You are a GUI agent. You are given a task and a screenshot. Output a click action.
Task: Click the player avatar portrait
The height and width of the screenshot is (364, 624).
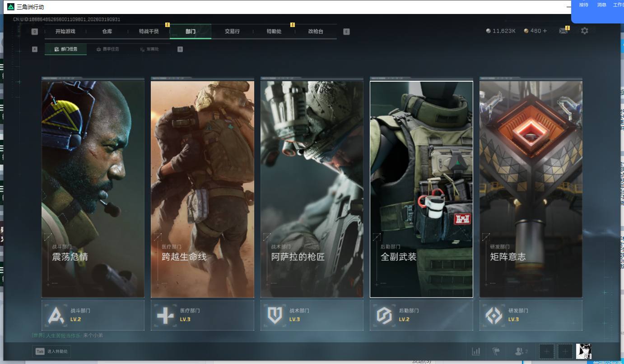(583, 351)
